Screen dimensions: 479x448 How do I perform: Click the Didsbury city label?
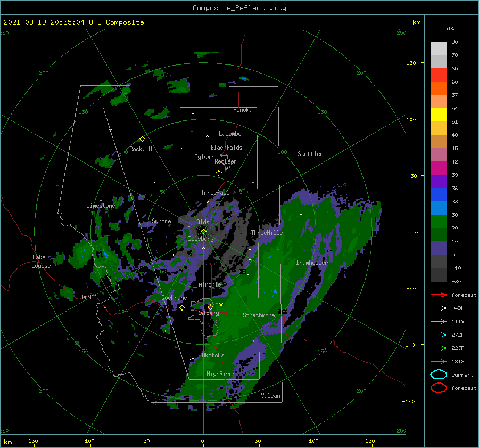pyautogui.click(x=201, y=239)
